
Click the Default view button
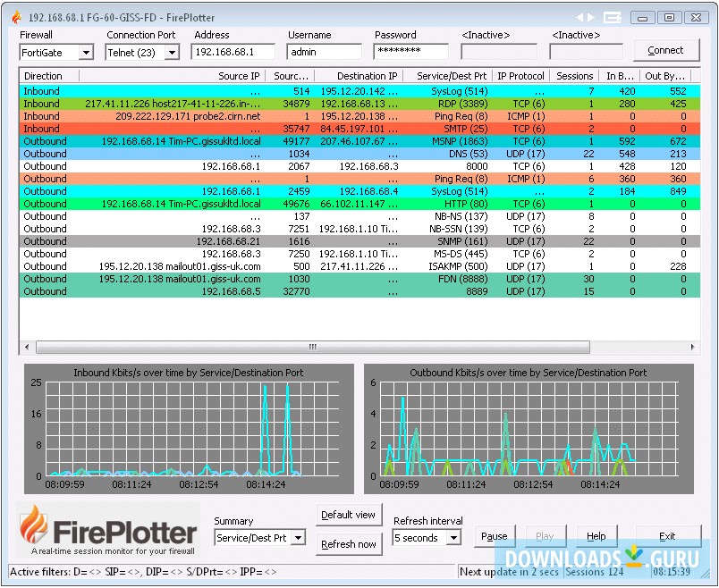[349, 515]
